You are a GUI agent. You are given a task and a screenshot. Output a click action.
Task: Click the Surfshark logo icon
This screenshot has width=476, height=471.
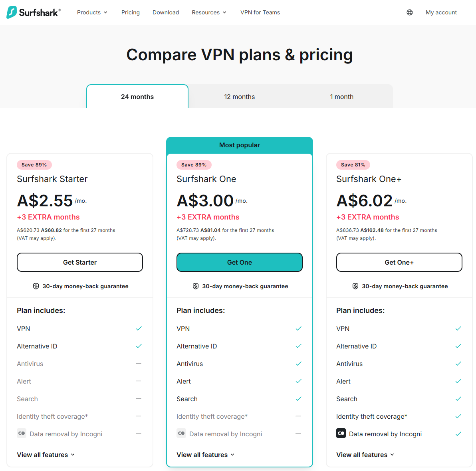(x=12, y=12)
